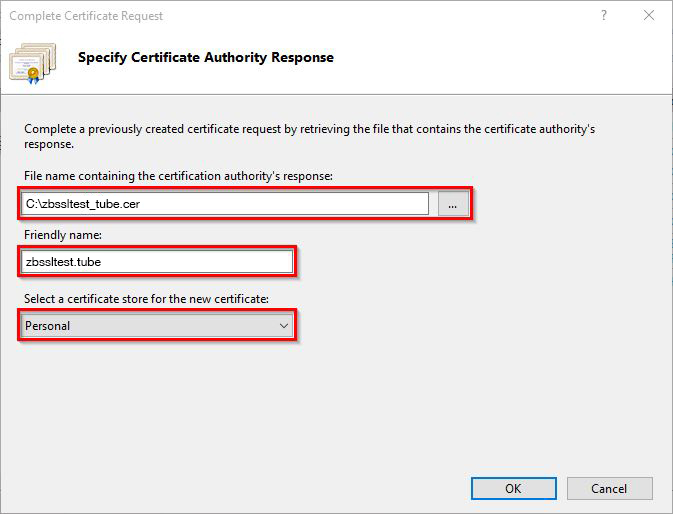This screenshot has height=514, width=673.
Task: Browse for the certificate authority response file
Action: pyautogui.click(x=453, y=204)
